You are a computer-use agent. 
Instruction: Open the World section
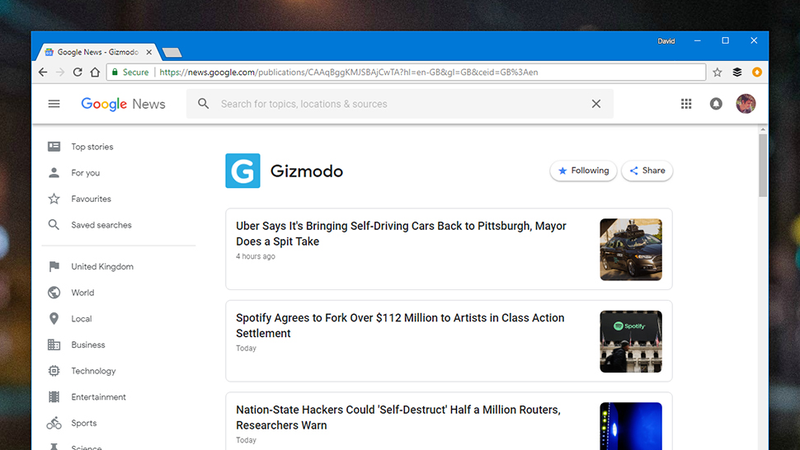83,292
